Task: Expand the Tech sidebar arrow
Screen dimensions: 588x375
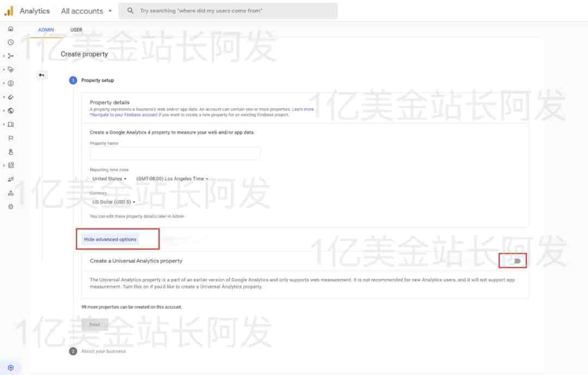Action: tap(4, 125)
